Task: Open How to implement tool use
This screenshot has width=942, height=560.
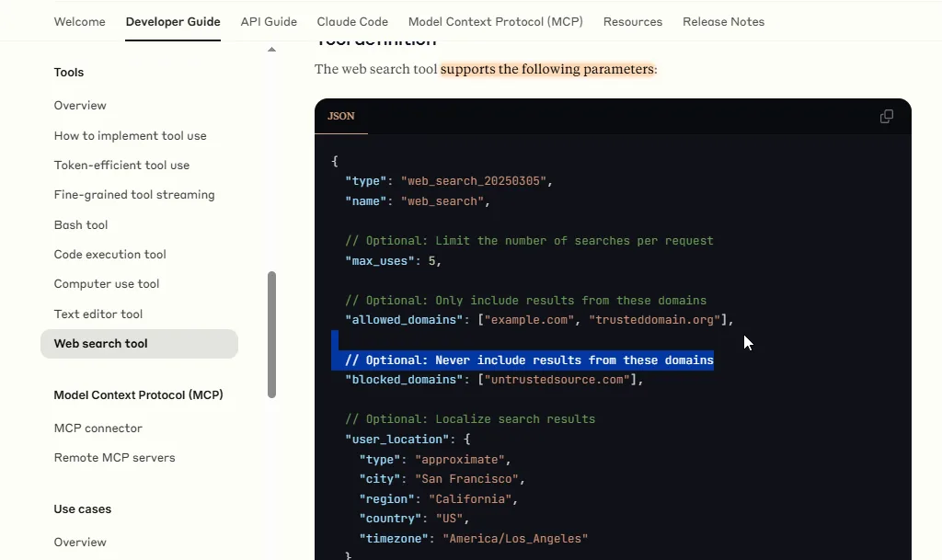Action: click(130, 136)
